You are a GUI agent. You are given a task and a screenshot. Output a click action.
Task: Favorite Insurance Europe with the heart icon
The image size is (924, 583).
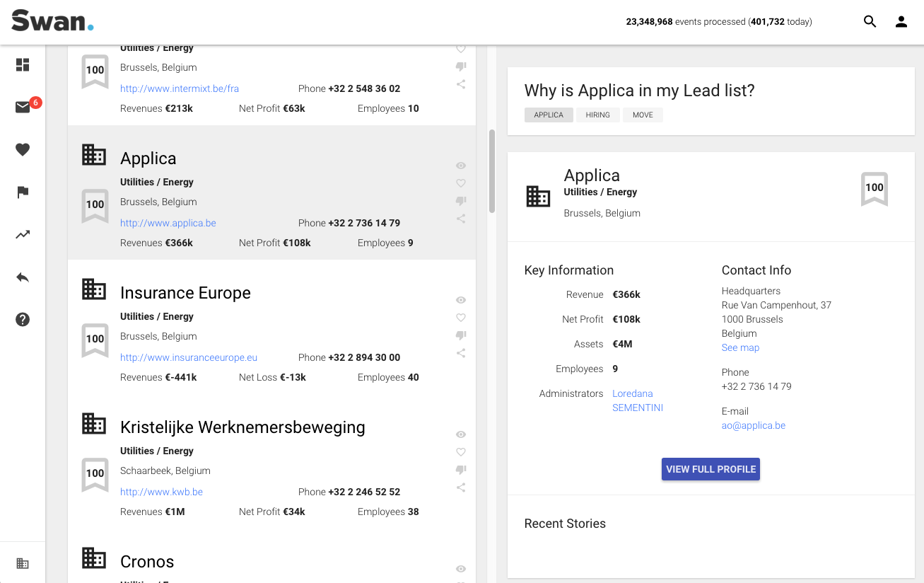(461, 318)
